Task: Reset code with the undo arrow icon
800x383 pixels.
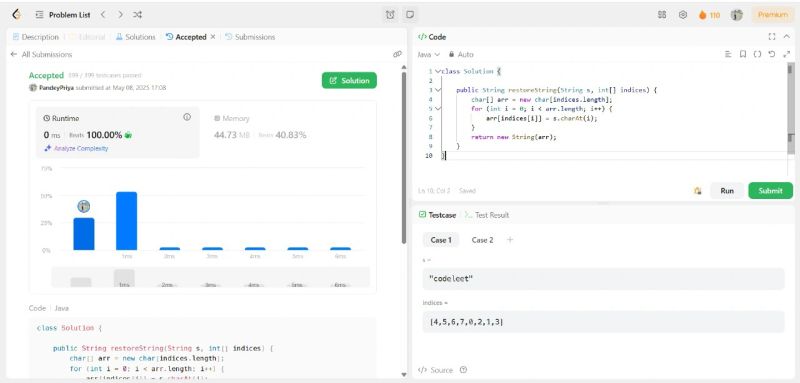Action: (771, 54)
